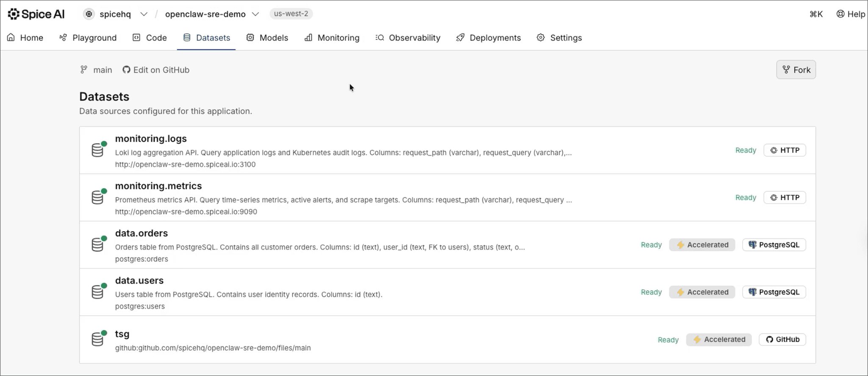Image resolution: width=868 pixels, height=376 pixels.
Task: Click the Prometheus metrics API description
Action: [343, 200]
